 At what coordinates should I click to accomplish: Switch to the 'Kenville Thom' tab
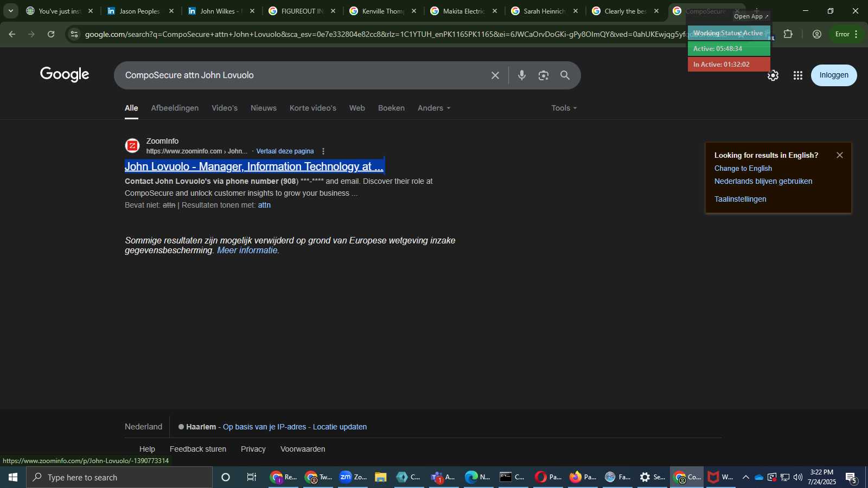(x=383, y=11)
